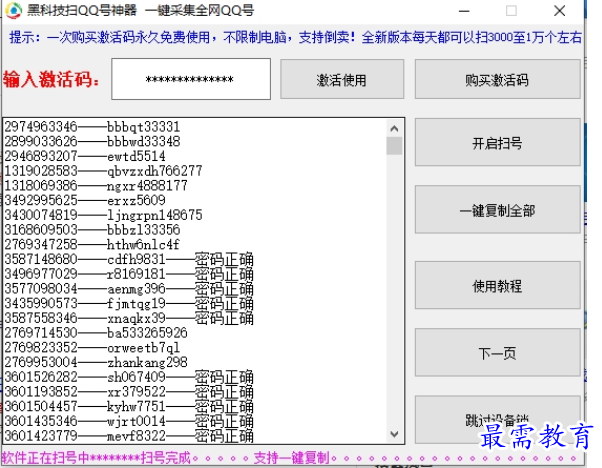Viewport: 602px width, 468px height.
Task: Select row 2769714530——ba533265926
Action: pyautogui.click(x=96, y=333)
